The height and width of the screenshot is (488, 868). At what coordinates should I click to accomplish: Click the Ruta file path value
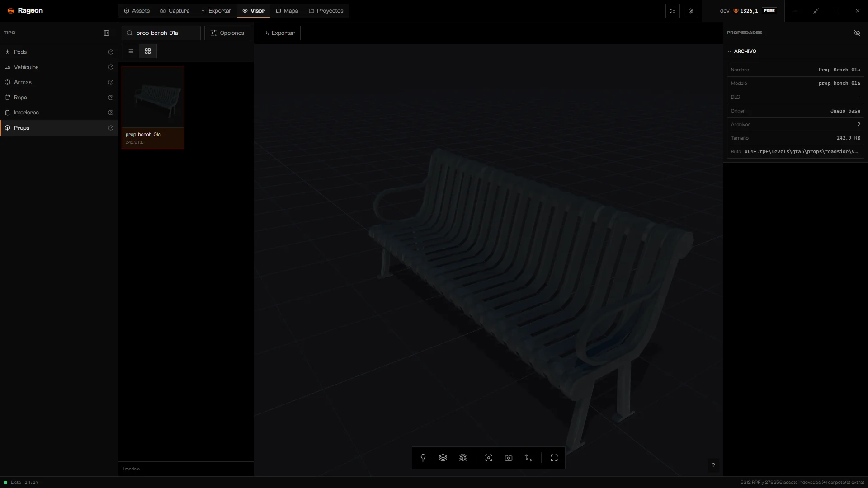pos(801,152)
